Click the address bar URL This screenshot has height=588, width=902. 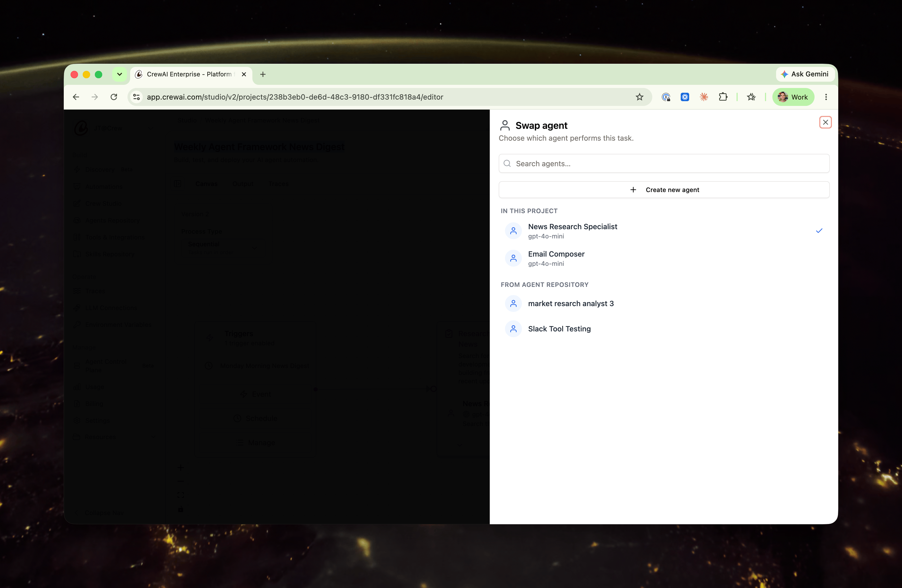(295, 97)
